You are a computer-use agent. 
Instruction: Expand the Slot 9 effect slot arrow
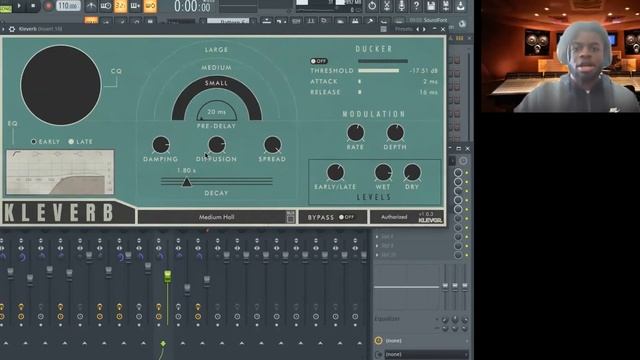pos(377,246)
